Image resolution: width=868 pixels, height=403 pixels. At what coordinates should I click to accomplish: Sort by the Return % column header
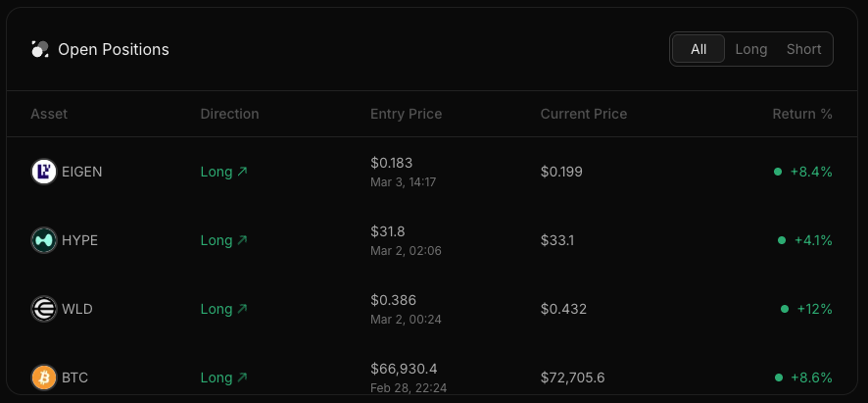coord(802,114)
